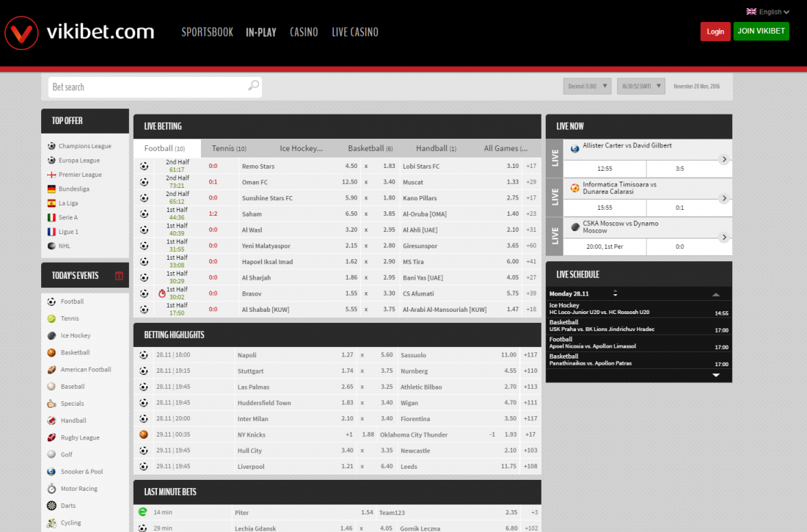Screen dimensions: 807x532
Task: Click the Basketball icon in Today's Events
Action: point(51,352)
